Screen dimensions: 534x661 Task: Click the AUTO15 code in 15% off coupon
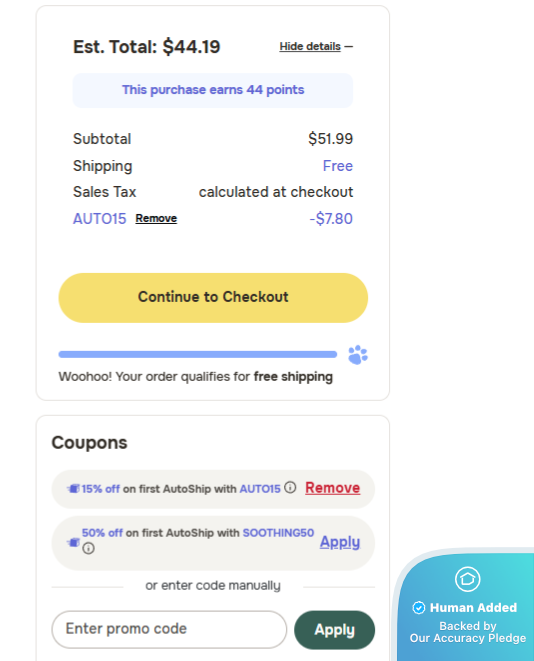click(x=260, y=489)
